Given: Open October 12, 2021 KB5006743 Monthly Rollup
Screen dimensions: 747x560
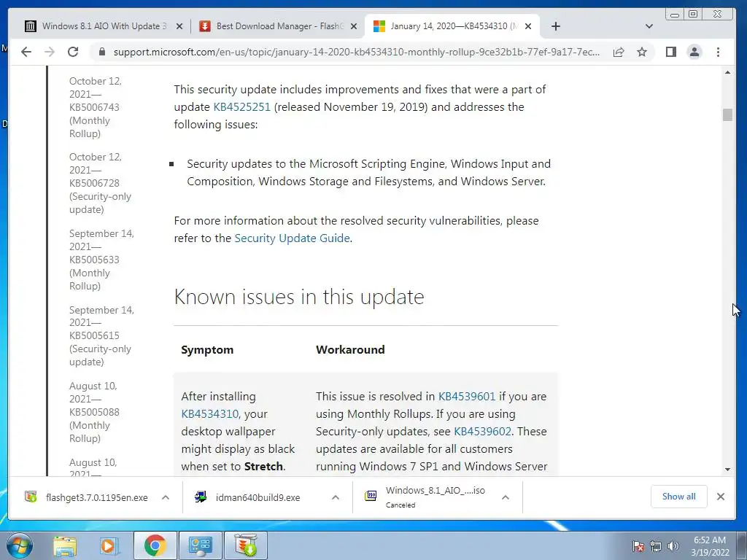Looking at the screenshot, I should 96,107.
